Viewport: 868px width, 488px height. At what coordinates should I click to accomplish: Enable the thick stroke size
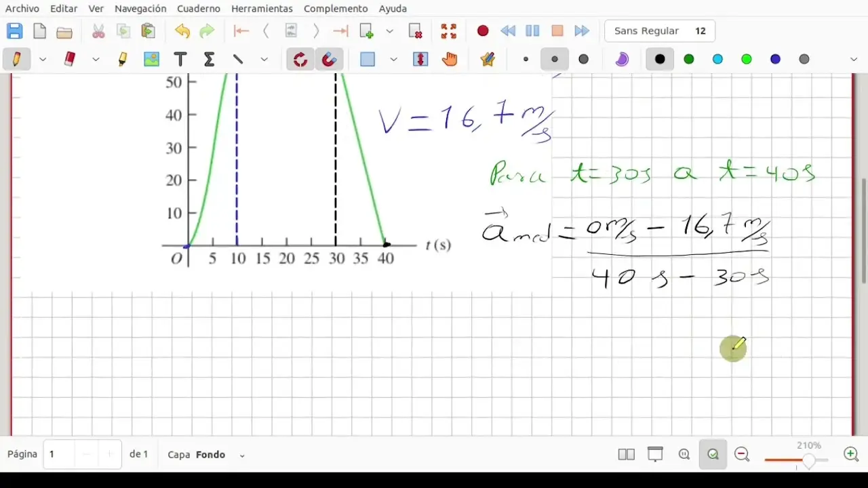pos(583,59)
